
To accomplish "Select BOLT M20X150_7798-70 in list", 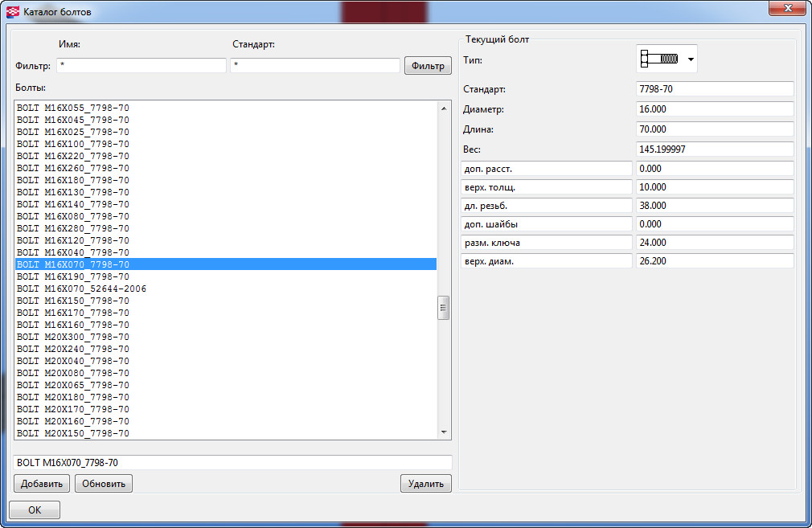I will pyautogui.click(x=226, y=433).
